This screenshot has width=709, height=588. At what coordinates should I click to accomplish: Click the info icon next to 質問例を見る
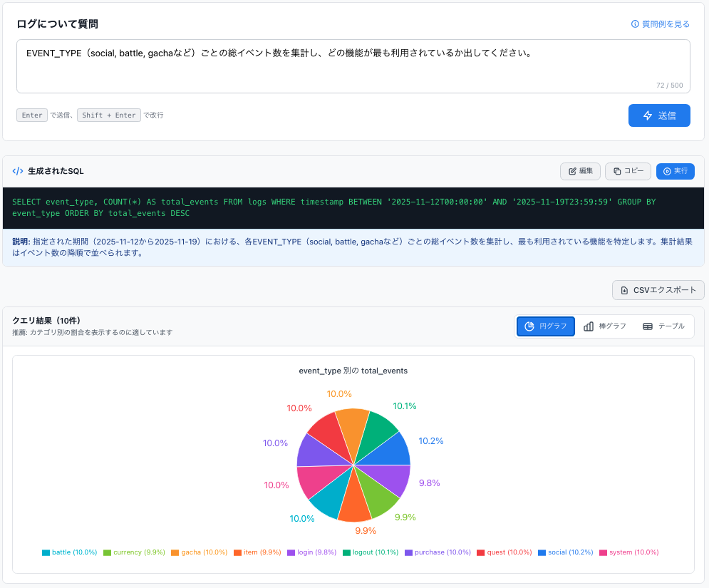tap(634, 24)
